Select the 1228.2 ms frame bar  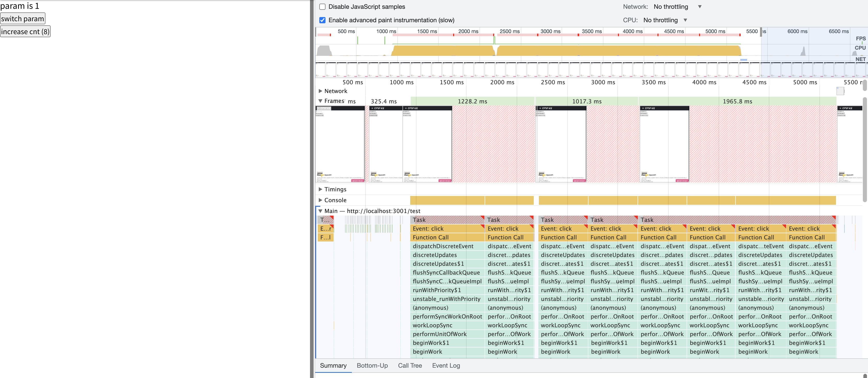(472, 101)
